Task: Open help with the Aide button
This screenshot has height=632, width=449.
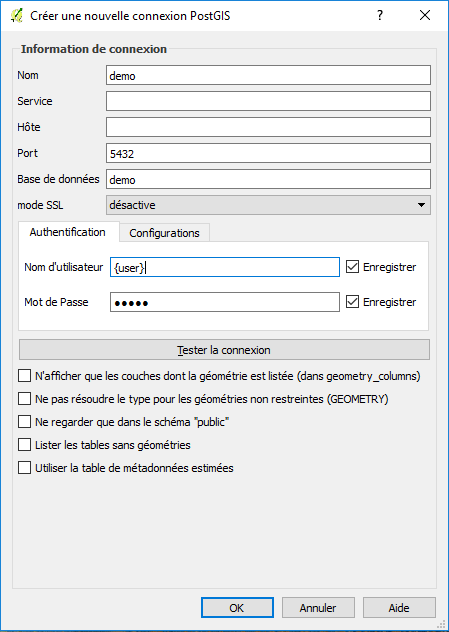Action: point(399,608)
